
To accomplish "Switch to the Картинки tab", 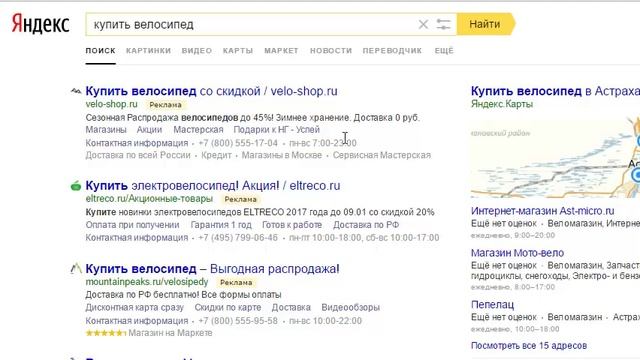I will (148, 51).
